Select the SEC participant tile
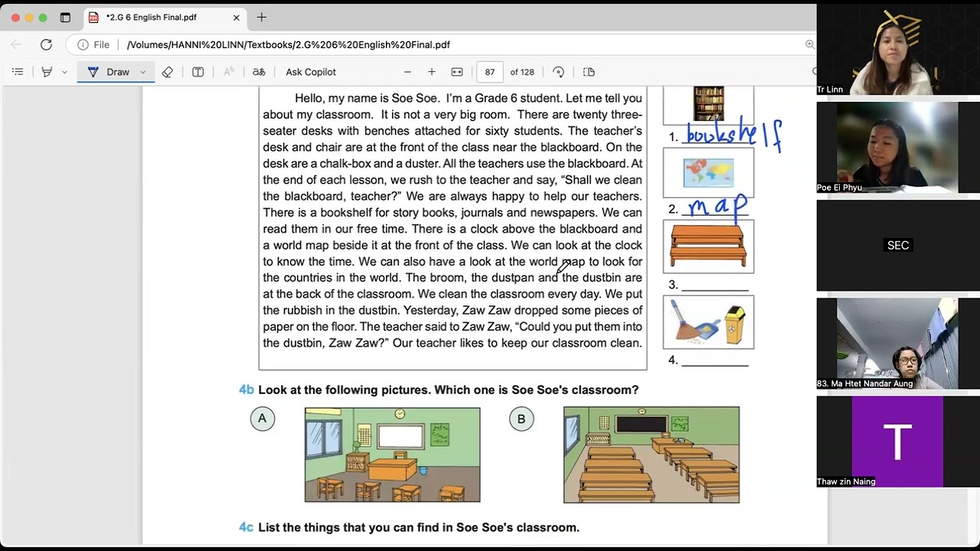The image size is (980, 551). [898, 246]
